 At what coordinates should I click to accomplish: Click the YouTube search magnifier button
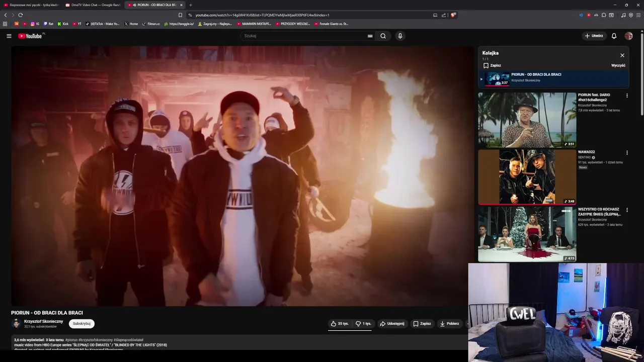[x=383, y=36]
